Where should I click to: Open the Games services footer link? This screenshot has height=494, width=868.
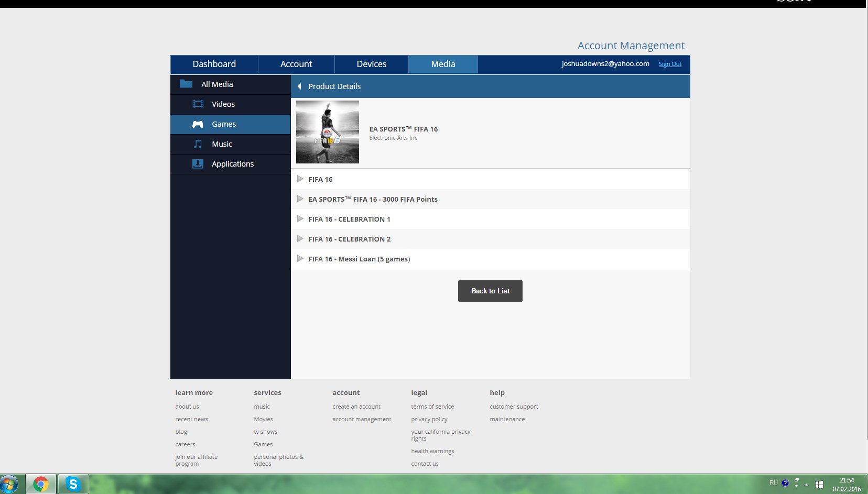pyautogui.click(x=263, y=444)
